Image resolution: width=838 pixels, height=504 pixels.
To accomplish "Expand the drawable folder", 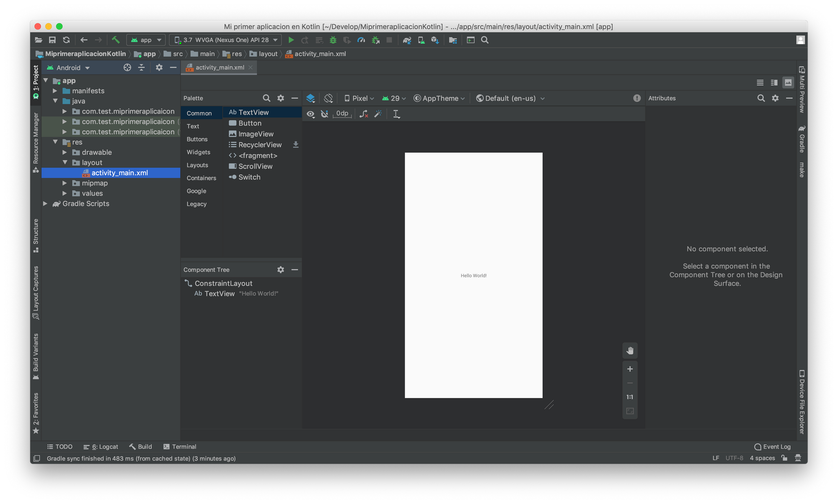I will point(65,152).
